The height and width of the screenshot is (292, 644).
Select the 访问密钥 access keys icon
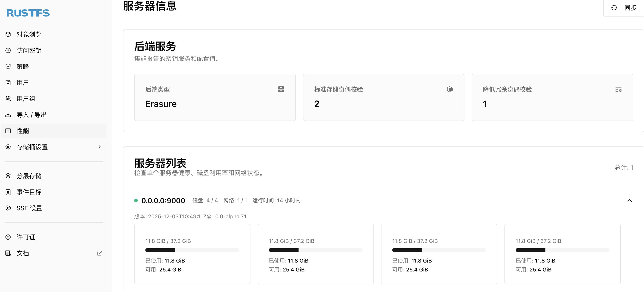pyautogui.click(x=8, y=50)
